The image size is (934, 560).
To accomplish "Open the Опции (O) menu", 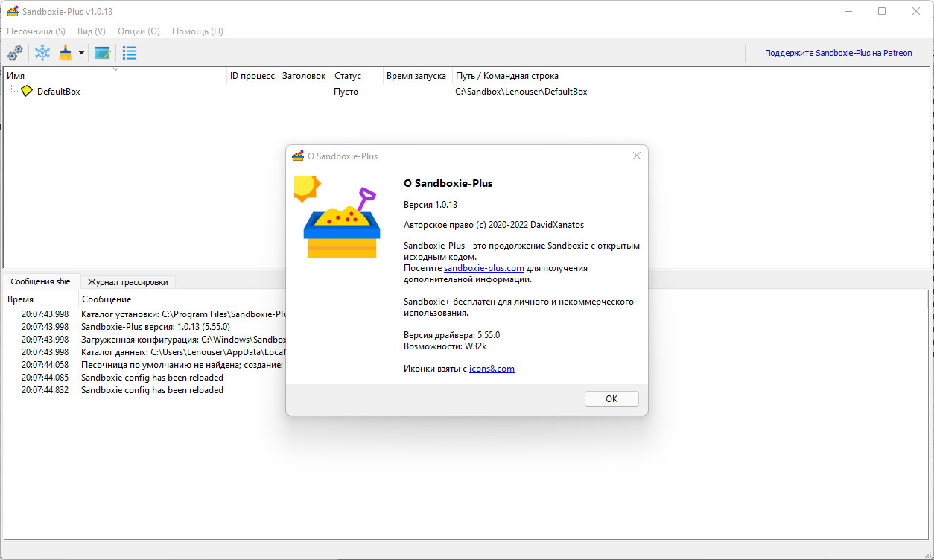I will click(139, 31).
